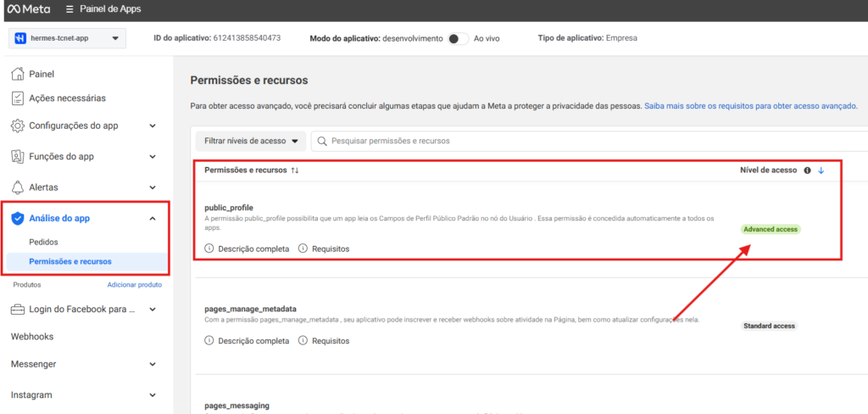868x414 pixels.
Task: Open Filtrar níveis de acesso dropdown
Action: tap(251, 142)
